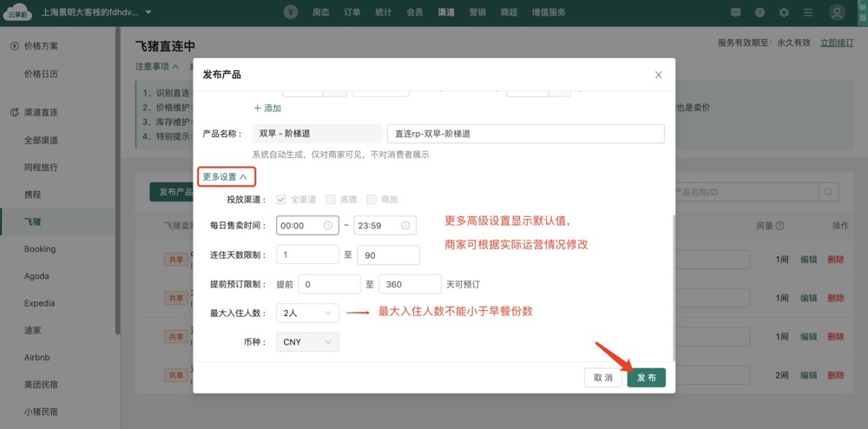This screenshot has width=868, height=429.
Task: Click the clock icon in 23:59 time field
Action: (x=405, y=225)
